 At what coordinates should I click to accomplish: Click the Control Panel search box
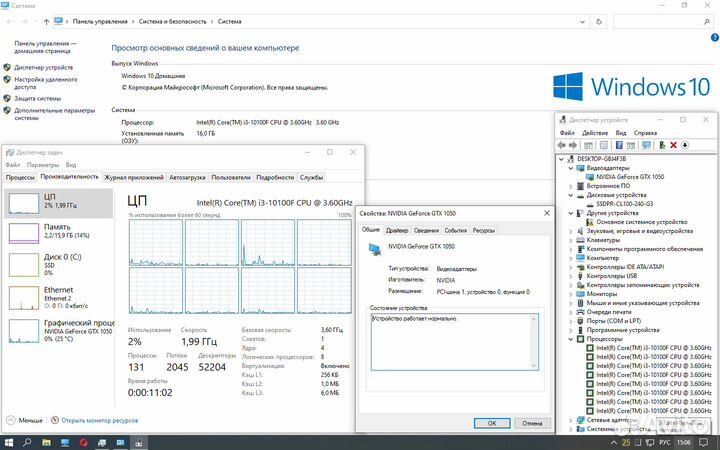tap(663, 22)
